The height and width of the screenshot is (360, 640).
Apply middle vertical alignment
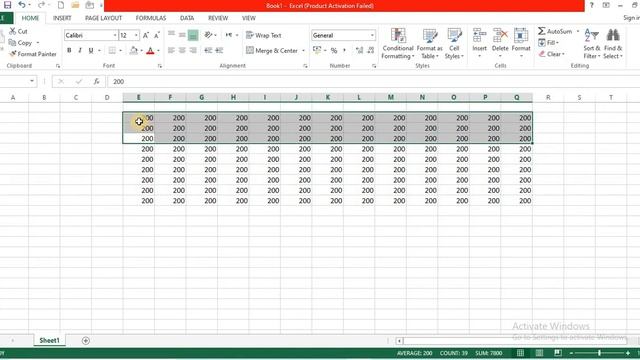(182, 35)
